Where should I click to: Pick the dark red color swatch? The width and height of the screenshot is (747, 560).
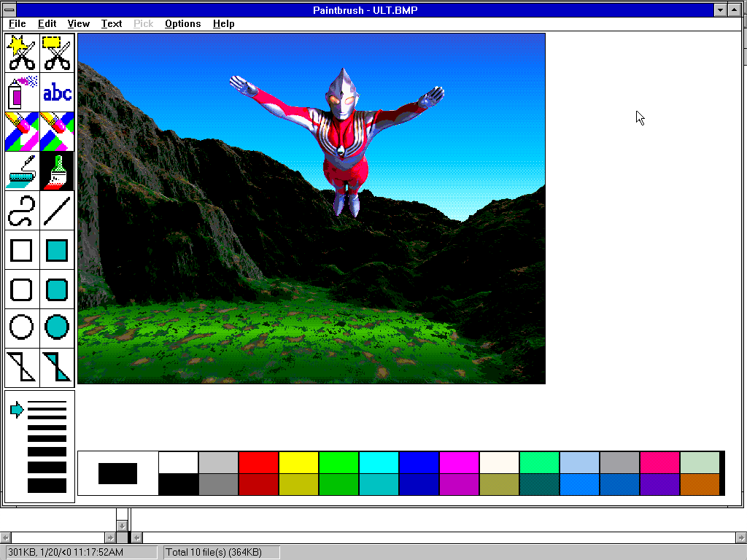point(258,484)
